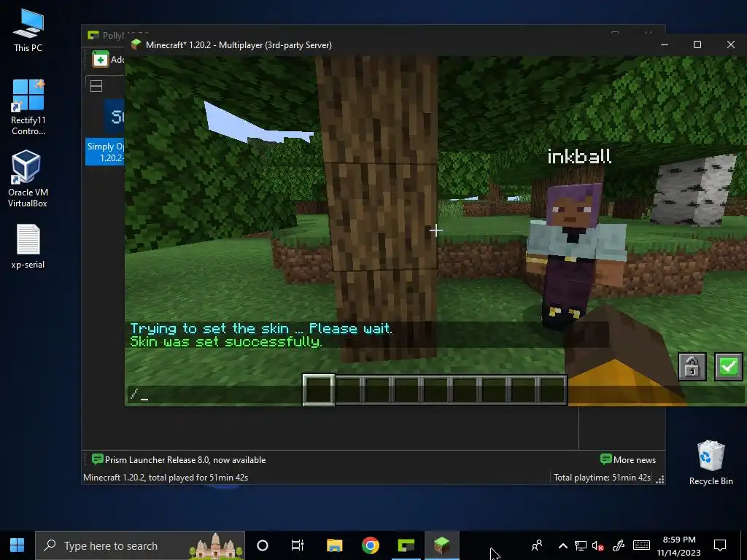Switch to Minecraft taskbar icon
This screenshot has height=560, width=747.
[441, 545]
